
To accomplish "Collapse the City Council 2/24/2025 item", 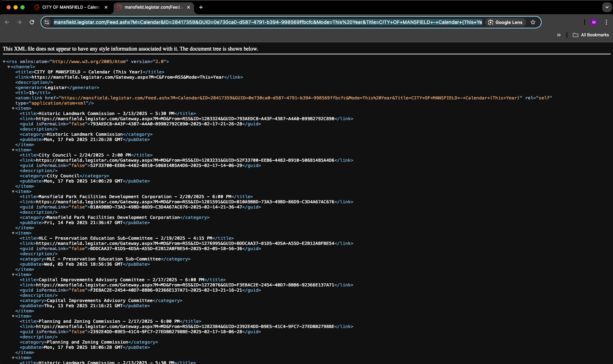I will pyautogui.click(x=13, y=150).
